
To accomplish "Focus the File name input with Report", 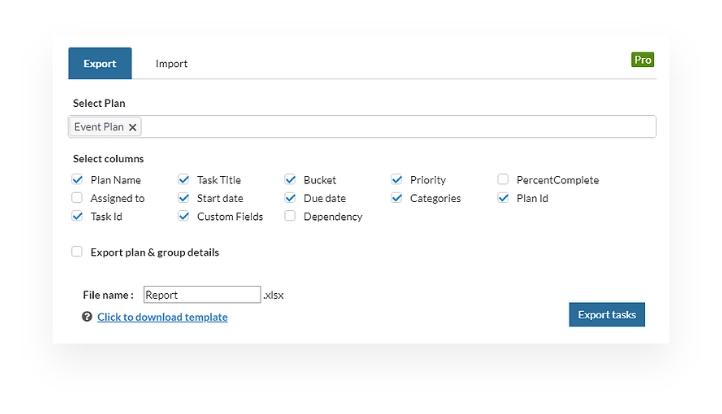I will [x=202, y=295].
